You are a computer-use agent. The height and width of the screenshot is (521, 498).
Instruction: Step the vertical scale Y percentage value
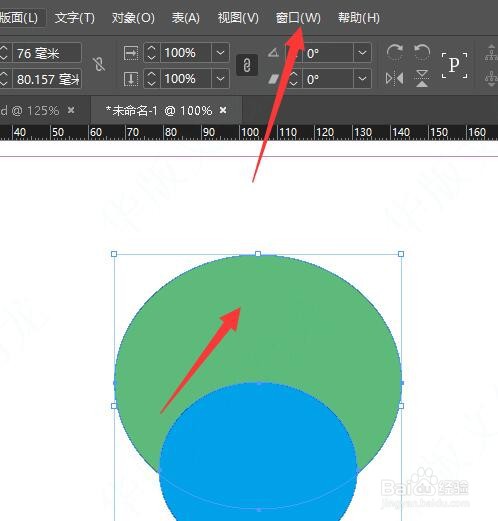[152, 79]
